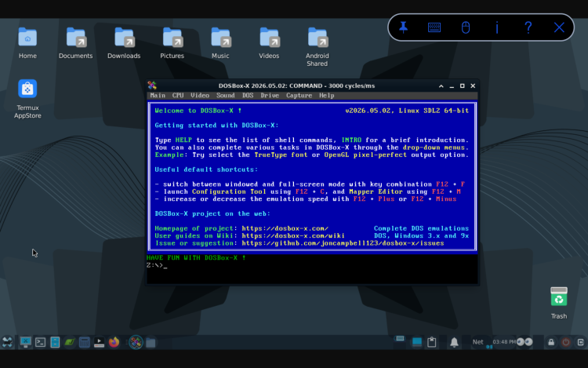Click the DOSBox-X window title text

[x=296, y=86]
